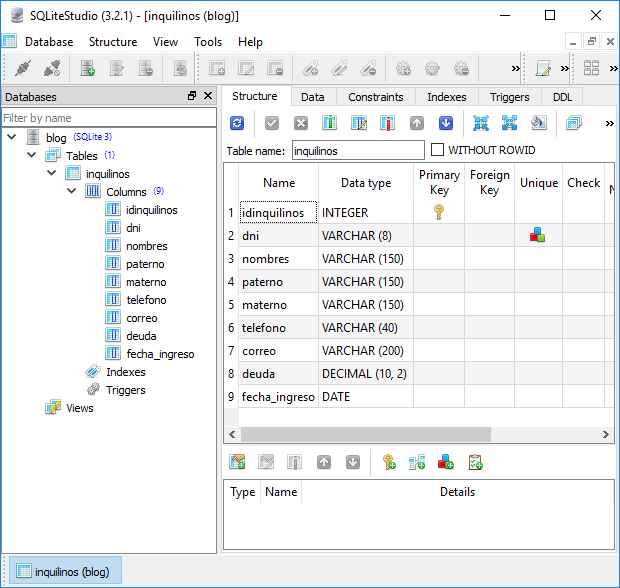620x588 pixels.
Task: Select the Views node in tree
Action: (x=79, y=408)
